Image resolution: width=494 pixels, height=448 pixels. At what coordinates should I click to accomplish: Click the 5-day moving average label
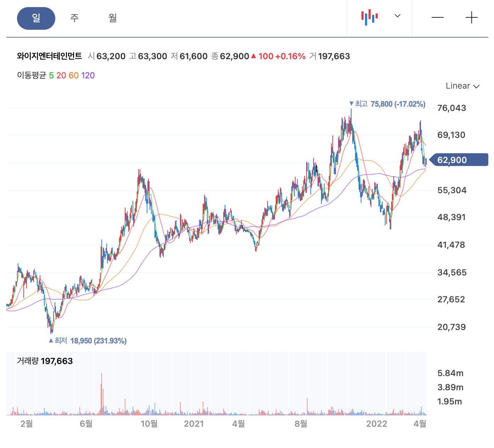click(51, 75)
